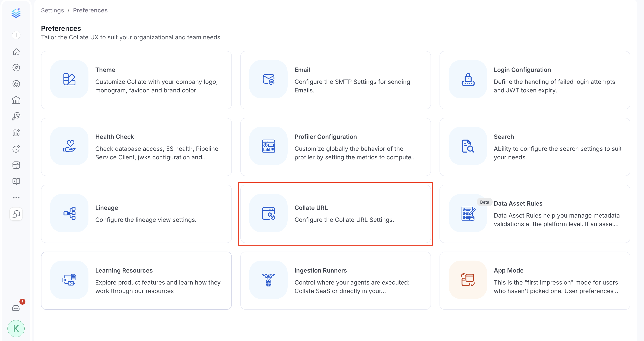Click 'Configure the Collate URL Settings.' text

point(344,219)
